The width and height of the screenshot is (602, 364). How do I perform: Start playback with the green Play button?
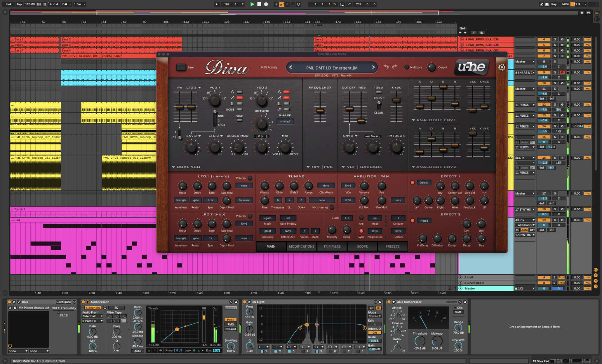253,4
